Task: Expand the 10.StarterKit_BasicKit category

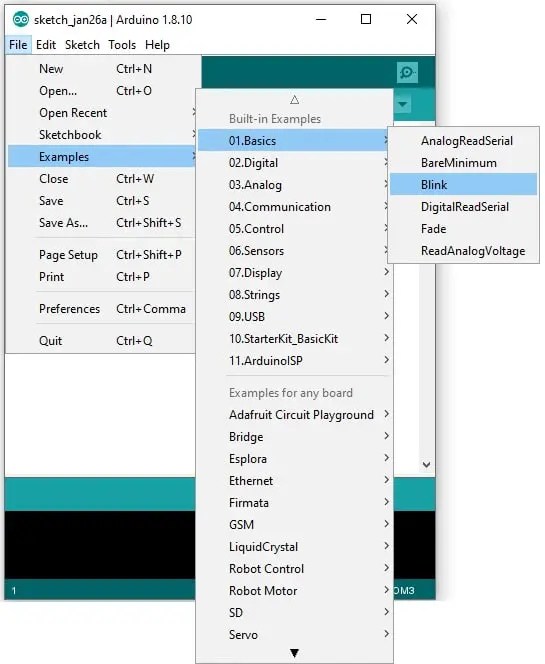Action: tap(294, 339)
